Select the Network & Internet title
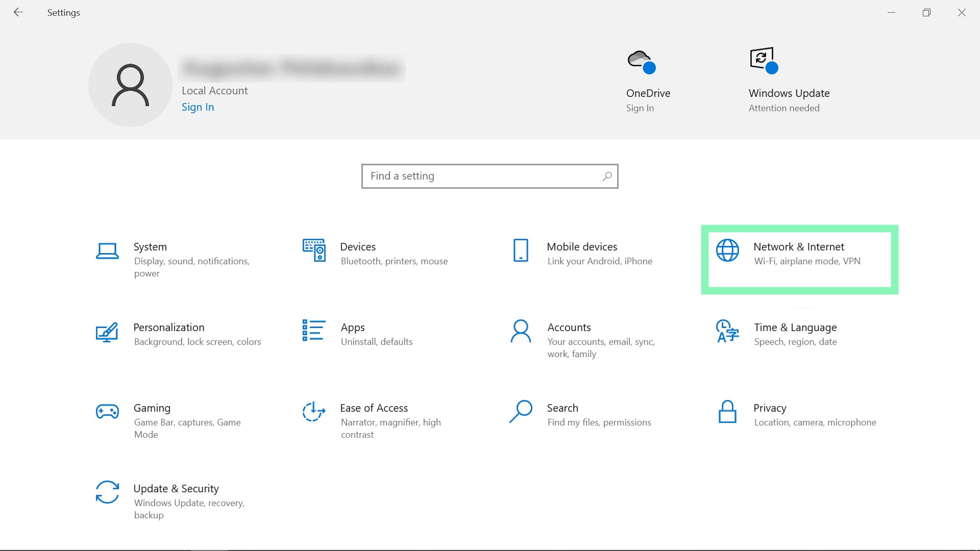The height and width of the screenshot is (551, 980). 799,247
